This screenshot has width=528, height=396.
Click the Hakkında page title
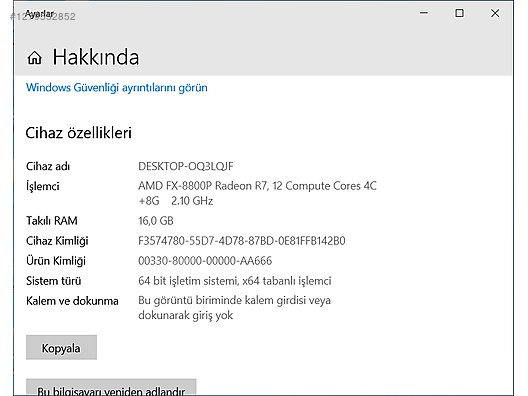click(96, 57)
